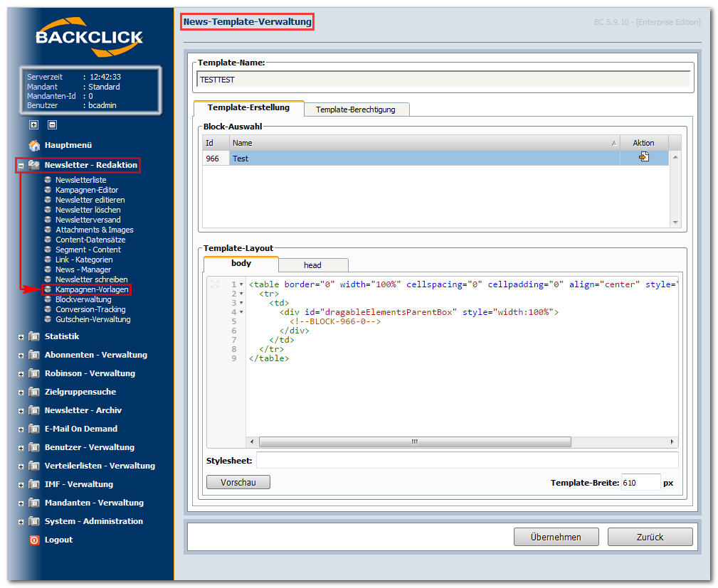Expand the Abonnenten - Verwaltung node

tap(21, 356)
